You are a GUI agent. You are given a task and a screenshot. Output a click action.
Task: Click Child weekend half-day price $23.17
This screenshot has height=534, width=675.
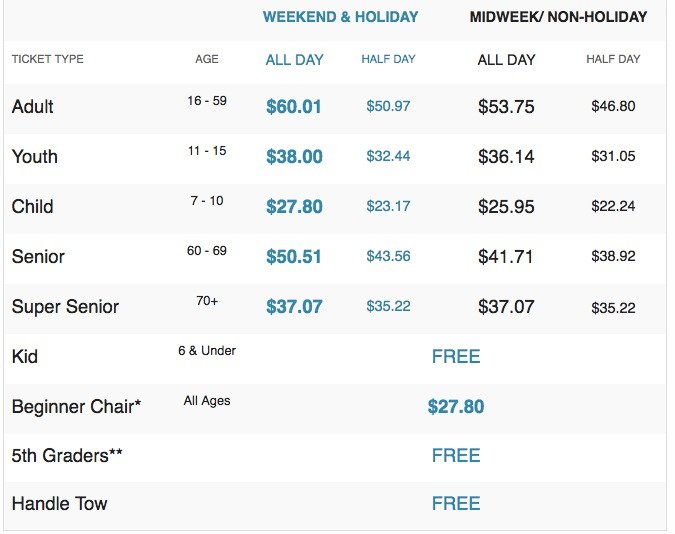388,206
